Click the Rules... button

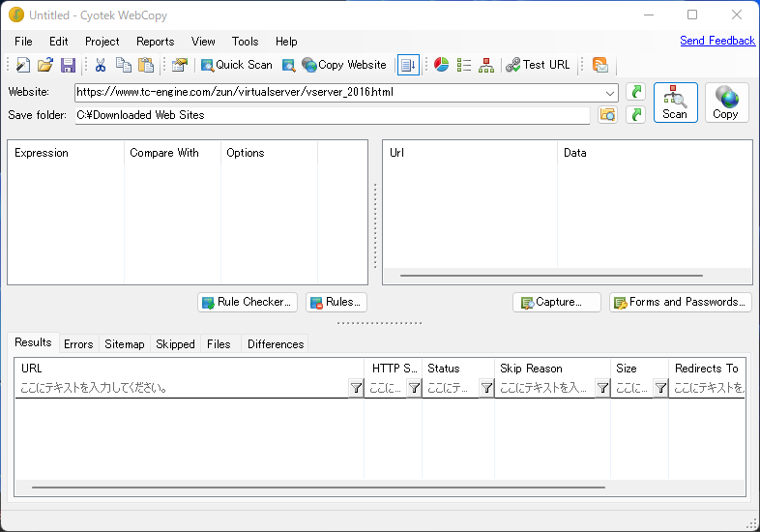[x=336, y=302]
